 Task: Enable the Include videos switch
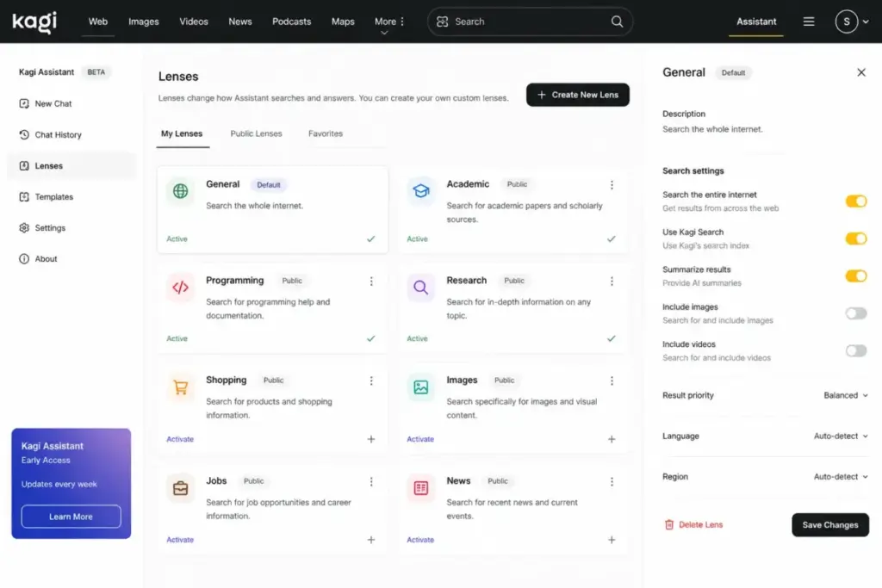pyautogui.click(x=855, y=350)
